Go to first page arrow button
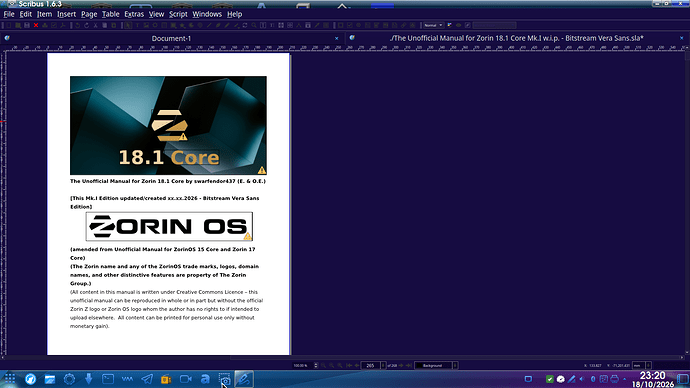 coord(349,365)
